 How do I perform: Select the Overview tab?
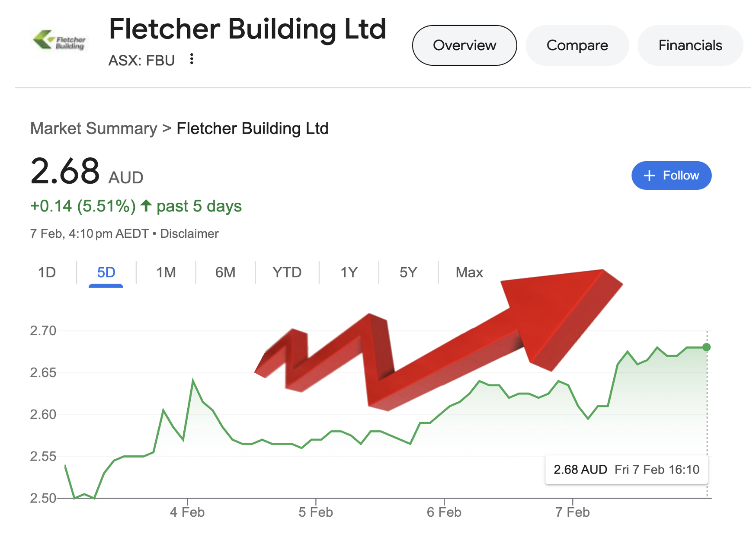[x=464, y=45]
